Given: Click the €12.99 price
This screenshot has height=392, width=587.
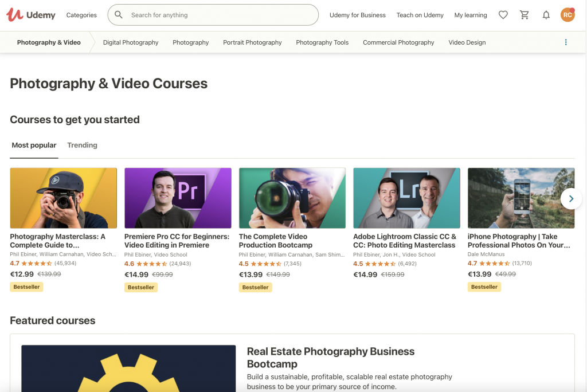Looking at the screenshot, I should 22,274.
